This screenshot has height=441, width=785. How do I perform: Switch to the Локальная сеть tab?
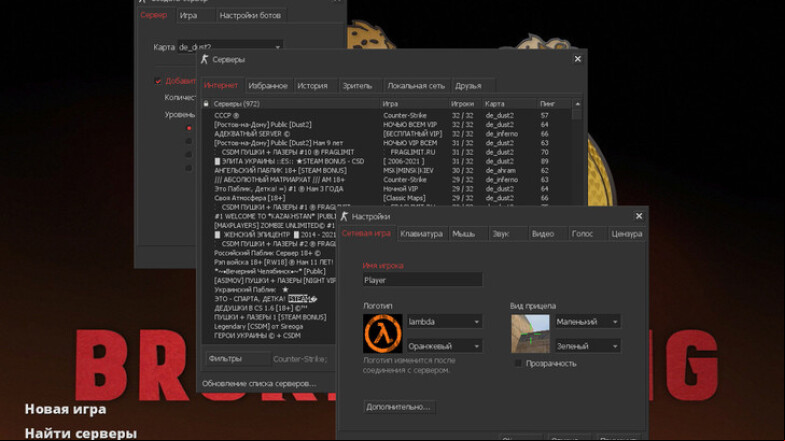coord(416,86)
